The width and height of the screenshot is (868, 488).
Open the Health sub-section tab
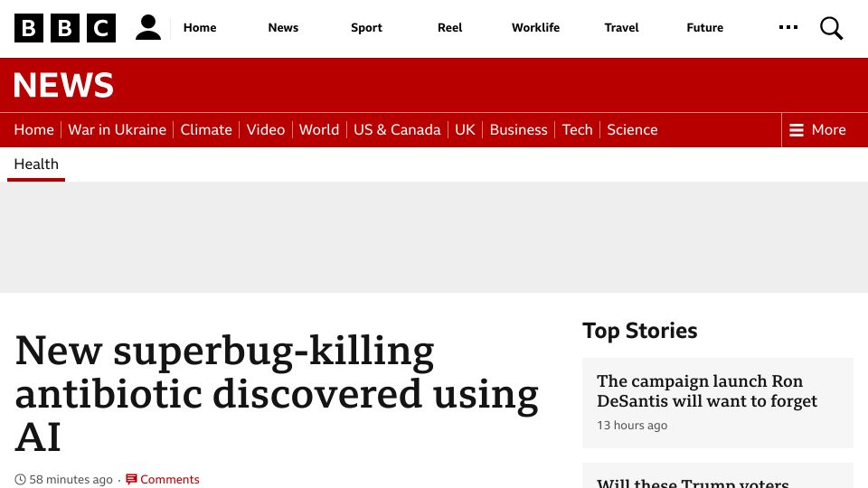click(36, 164)
